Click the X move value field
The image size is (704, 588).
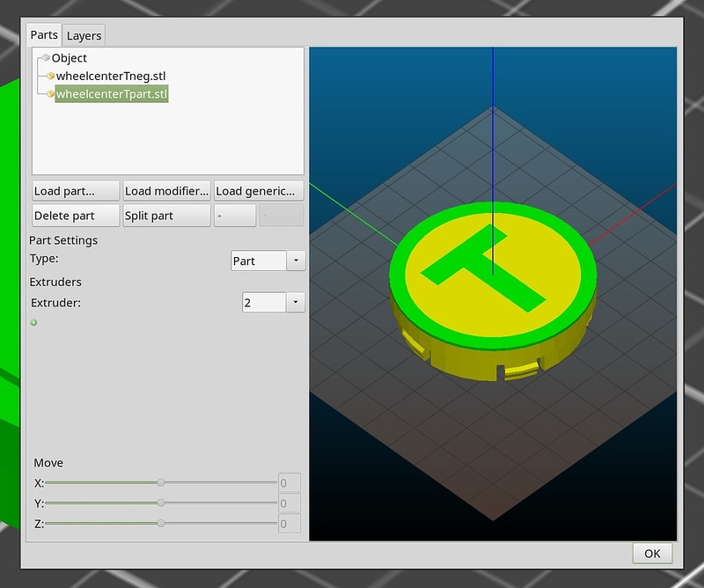pos(290,483)
